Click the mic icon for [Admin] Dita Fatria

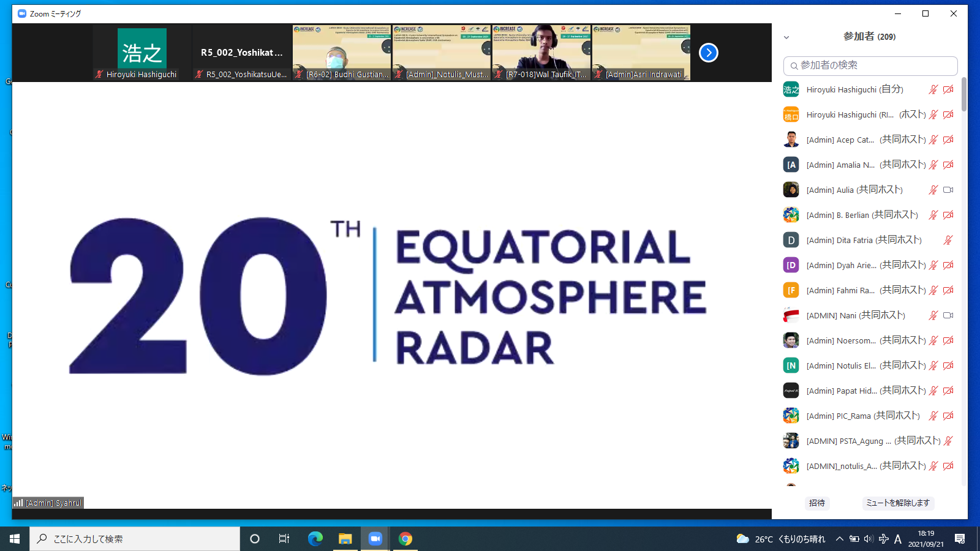point(948,240)
